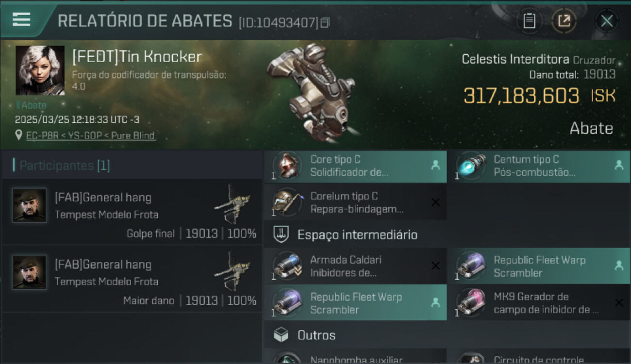Viewport: 631px width, 364px height.
Task: Open the EC-P8R location link
Action: point(91,135)
